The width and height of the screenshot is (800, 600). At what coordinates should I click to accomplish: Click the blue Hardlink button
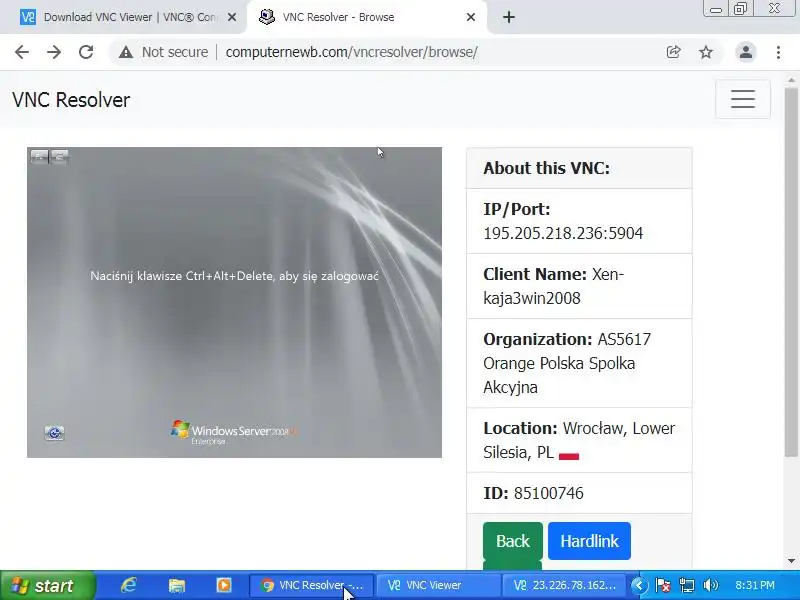[x=589, y=541]
